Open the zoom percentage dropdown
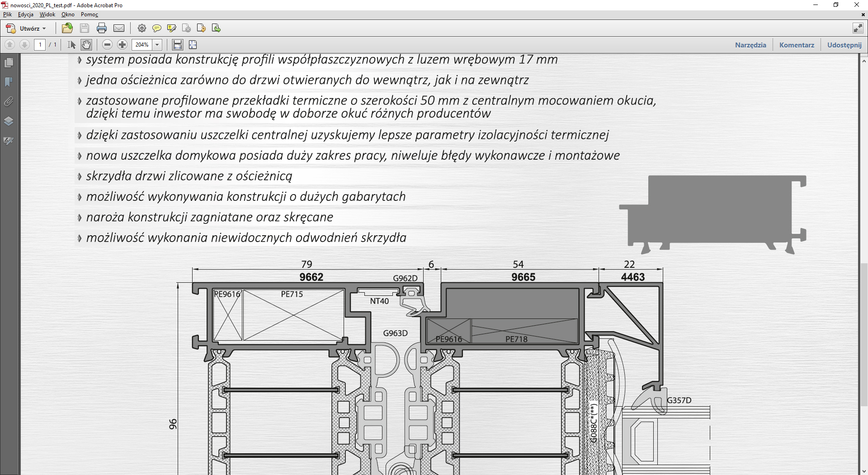 pos(157,44)
